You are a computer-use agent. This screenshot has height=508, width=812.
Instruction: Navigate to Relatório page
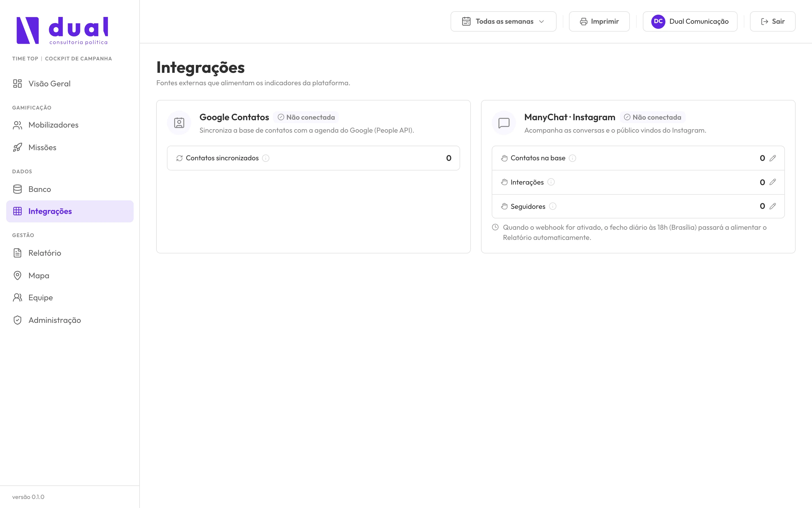coord(70,253)
